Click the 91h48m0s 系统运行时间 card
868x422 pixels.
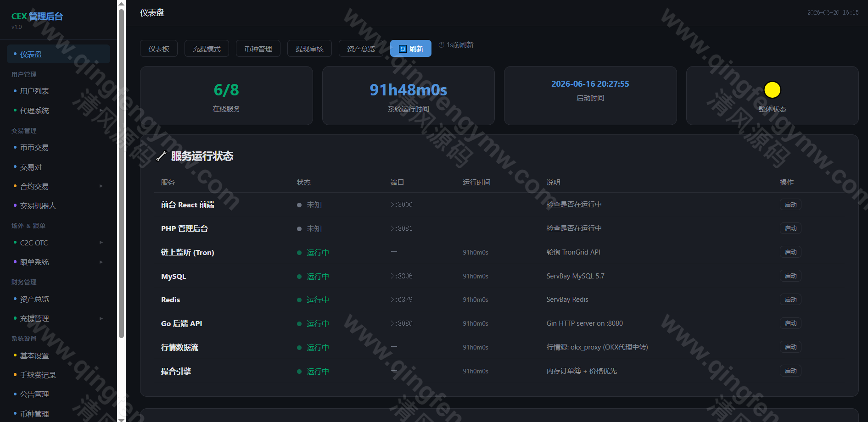pos(409,95)
